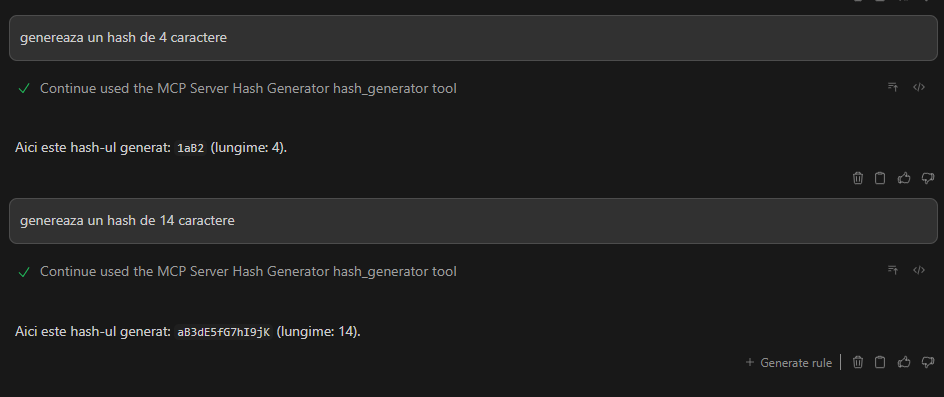Click the green checkmark on the first tool call
This screenshot has width=944, height=397.
(x=24, y=89)
